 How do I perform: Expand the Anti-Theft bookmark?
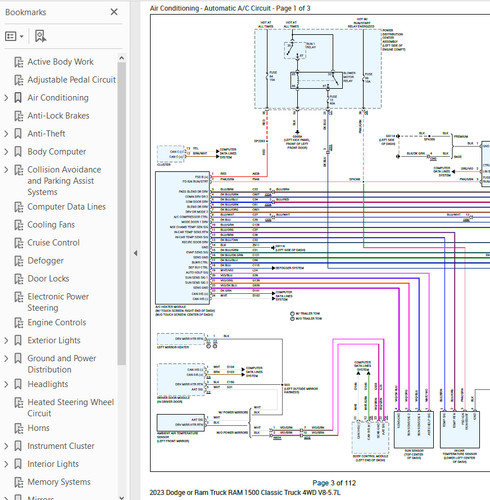6,134
